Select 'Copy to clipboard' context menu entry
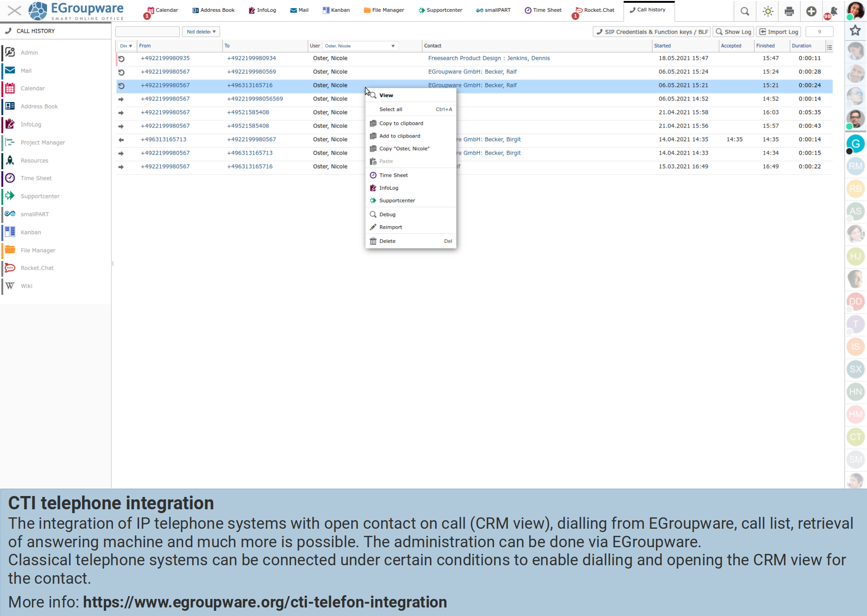This screenshot has height=616, width=867. [x=401, y=123]
